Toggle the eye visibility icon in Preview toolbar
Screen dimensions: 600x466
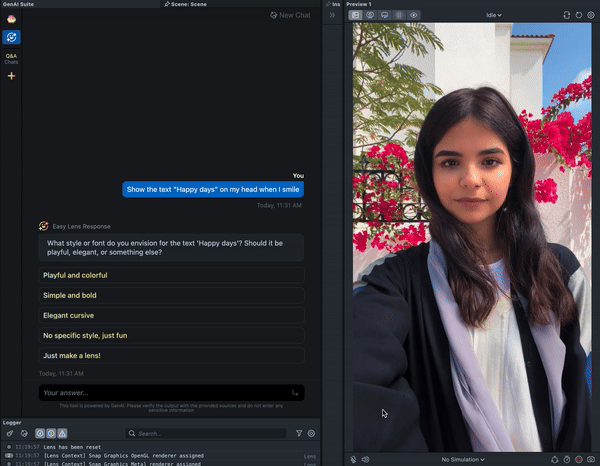(x=414, y=15)
